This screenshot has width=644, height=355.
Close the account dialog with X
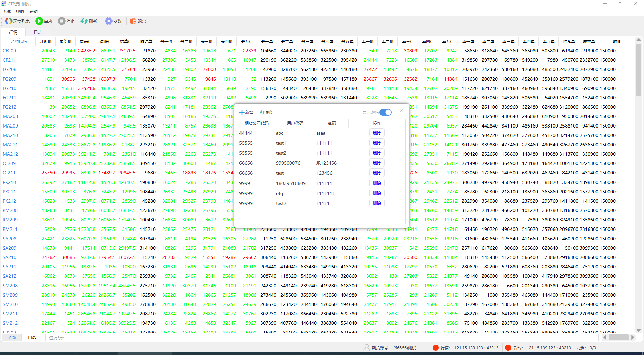click(401, 111)
